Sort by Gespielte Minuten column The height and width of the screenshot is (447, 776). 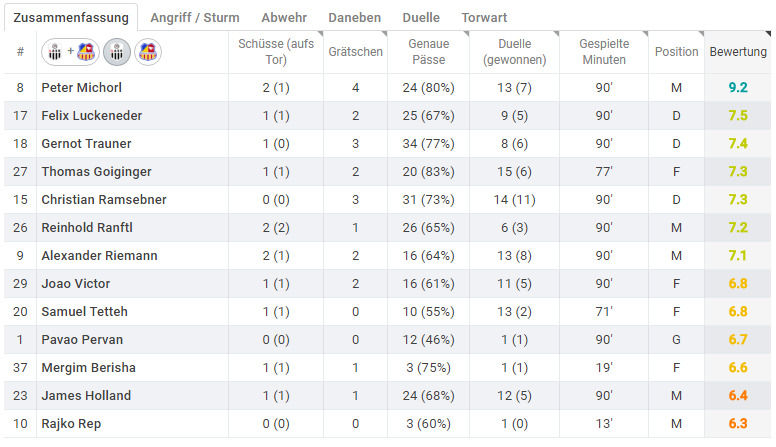click(604, 52)
